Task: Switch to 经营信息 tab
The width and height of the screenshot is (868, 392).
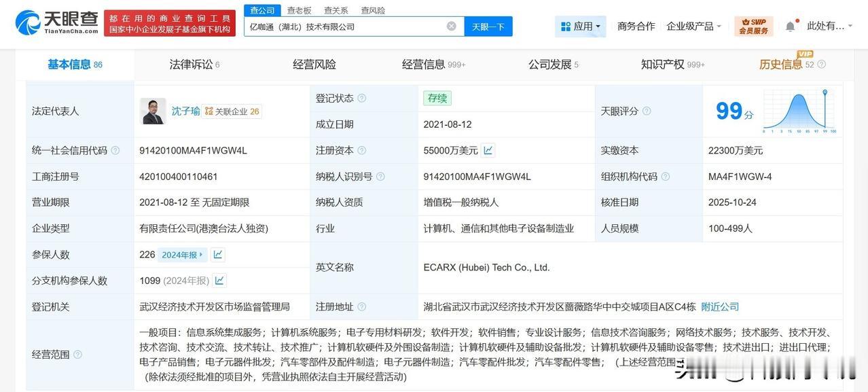Action: [433, 65]
